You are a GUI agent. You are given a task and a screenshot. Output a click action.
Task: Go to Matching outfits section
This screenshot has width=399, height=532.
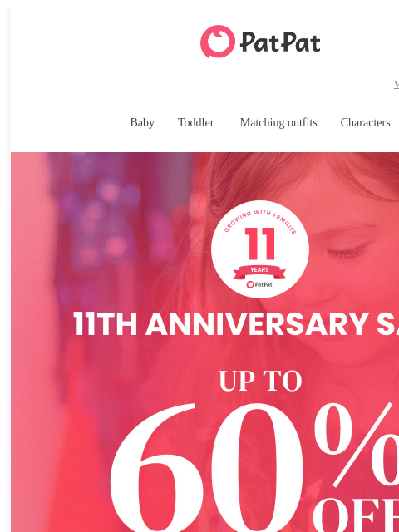278,122
